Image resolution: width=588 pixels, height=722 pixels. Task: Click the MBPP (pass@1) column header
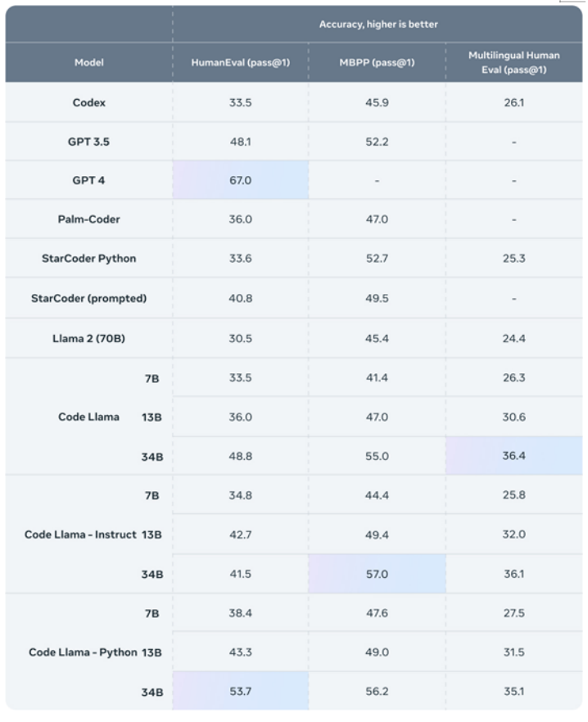tap(377, 62)
